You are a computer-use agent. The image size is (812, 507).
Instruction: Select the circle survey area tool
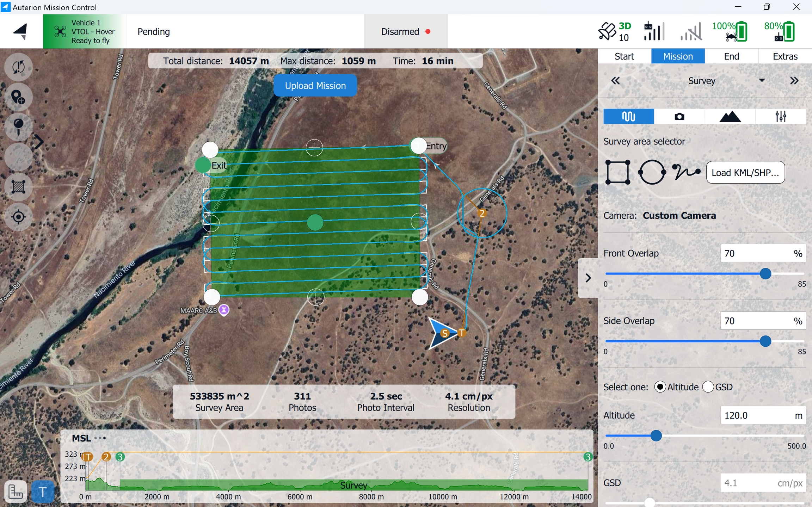[x=652, y=172]
